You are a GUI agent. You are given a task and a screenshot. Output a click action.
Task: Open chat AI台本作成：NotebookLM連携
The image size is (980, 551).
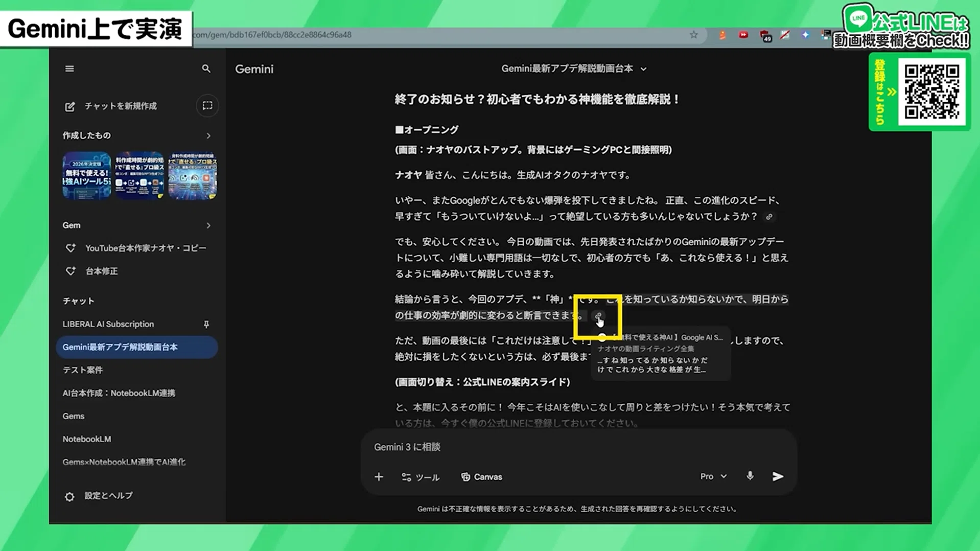coord(119,393)
